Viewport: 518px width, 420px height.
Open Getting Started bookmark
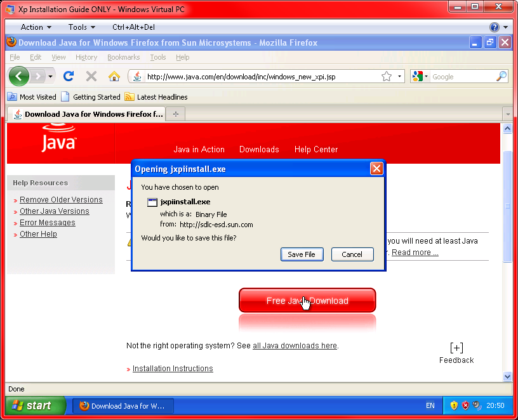91,97
